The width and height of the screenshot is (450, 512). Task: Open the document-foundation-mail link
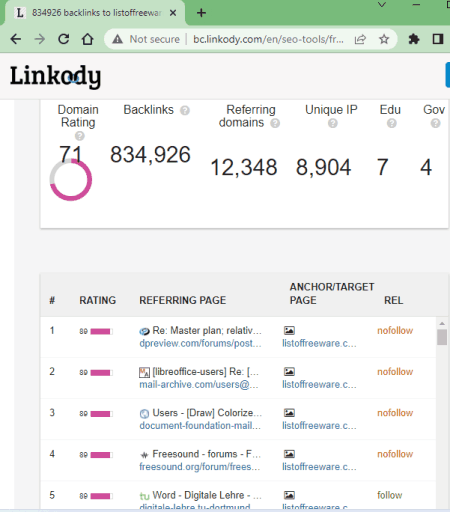pos(200,426)
